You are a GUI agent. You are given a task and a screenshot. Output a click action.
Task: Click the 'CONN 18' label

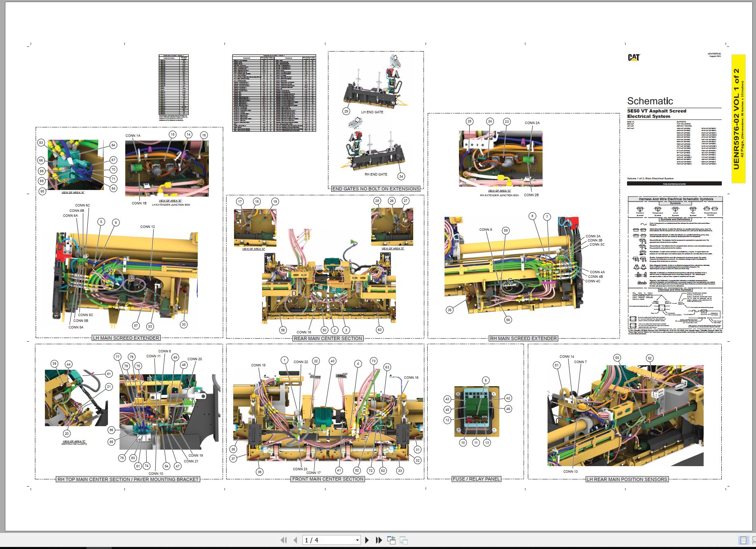pos(304,332)
